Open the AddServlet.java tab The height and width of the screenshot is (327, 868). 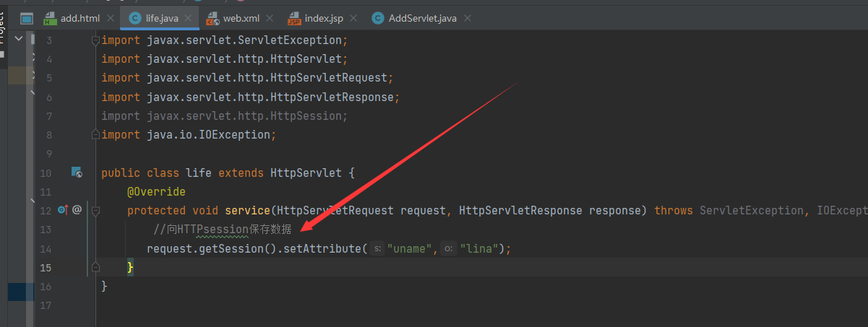[x=422, y=18]
